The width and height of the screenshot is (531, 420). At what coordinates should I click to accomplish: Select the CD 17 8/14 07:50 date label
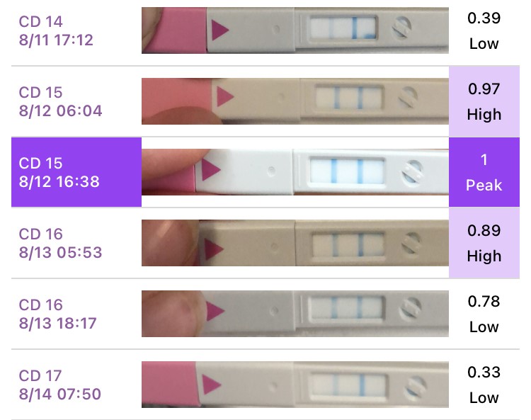[60, 385]
